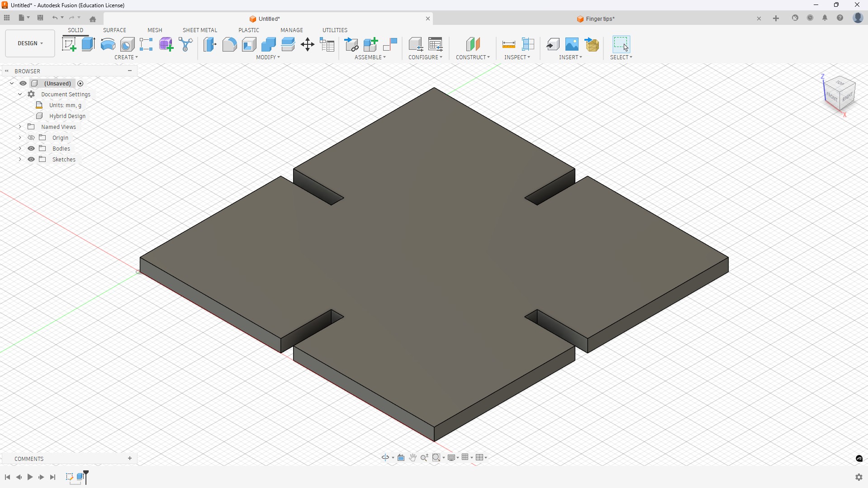
Task: Open the Orbit navigation tool
Action: pos(385,458)
